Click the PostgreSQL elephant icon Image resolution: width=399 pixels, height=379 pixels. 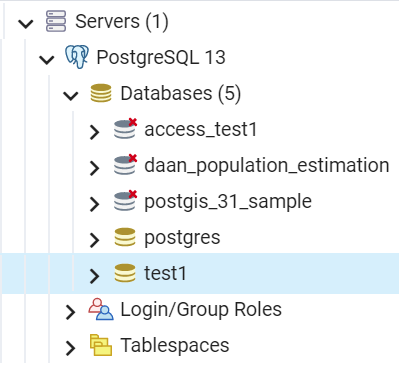click(77, 57)
